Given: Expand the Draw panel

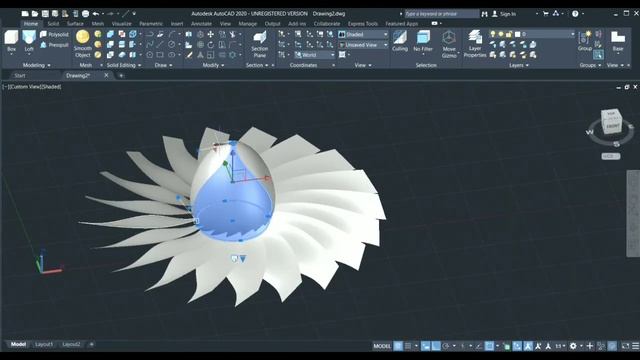Looking at the screenshot, I should click(163, 65).
